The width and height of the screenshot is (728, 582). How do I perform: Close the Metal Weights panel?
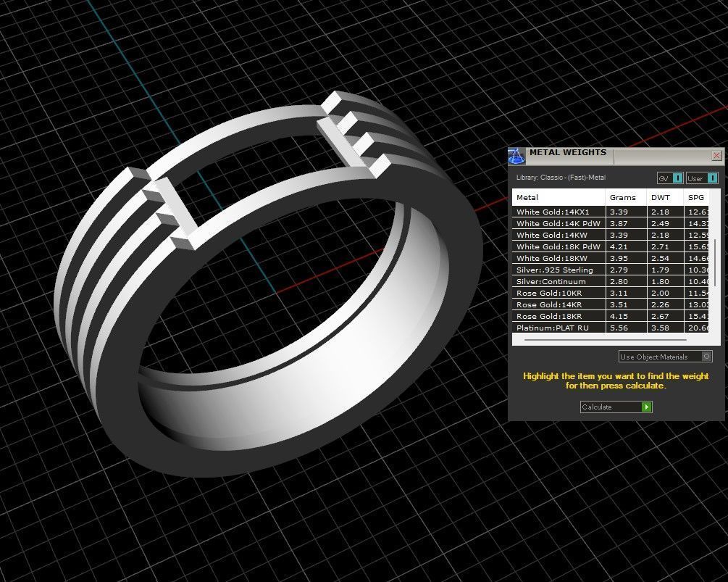[716, 155]
